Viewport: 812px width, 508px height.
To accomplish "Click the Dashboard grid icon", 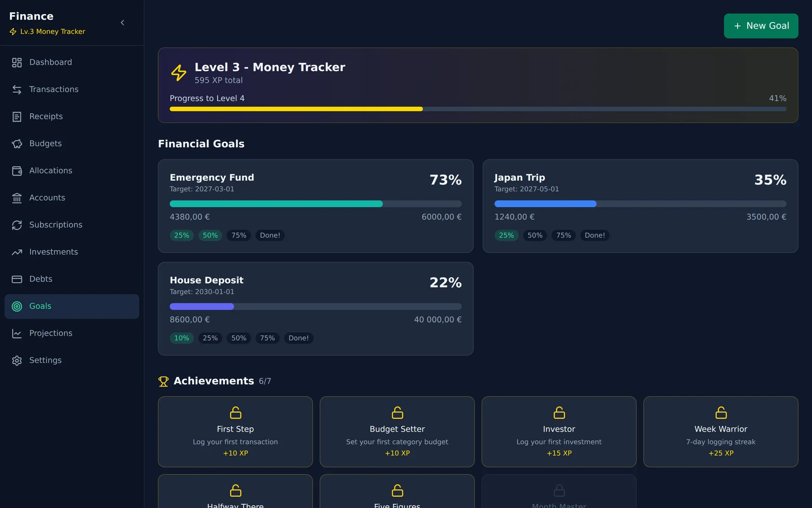I will click(x=17, y=62).
